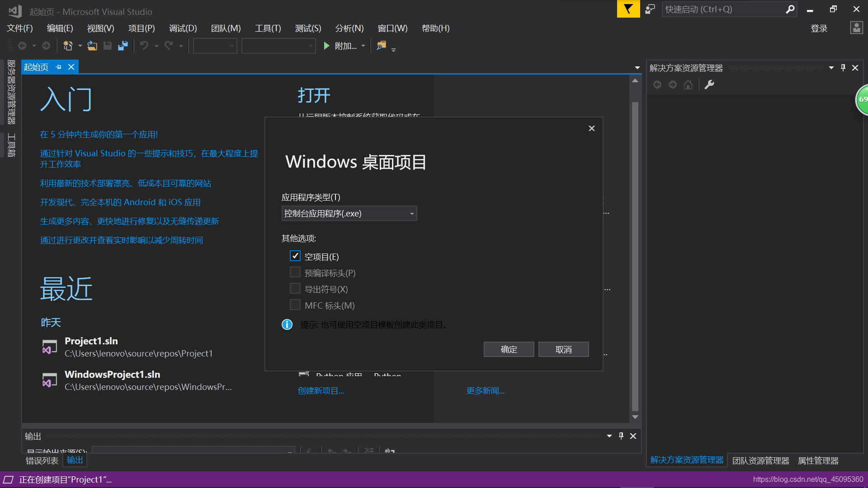The height and width of the screenshot is (488, 868).
Task: Click the Project1.sln solution file icon
Action: click(x=50, y=347)
